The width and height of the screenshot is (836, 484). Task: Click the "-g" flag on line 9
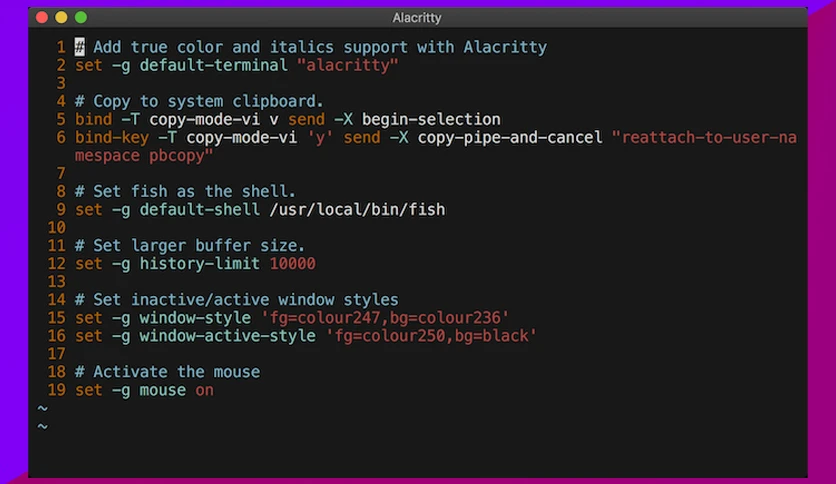tap(121, 209)
